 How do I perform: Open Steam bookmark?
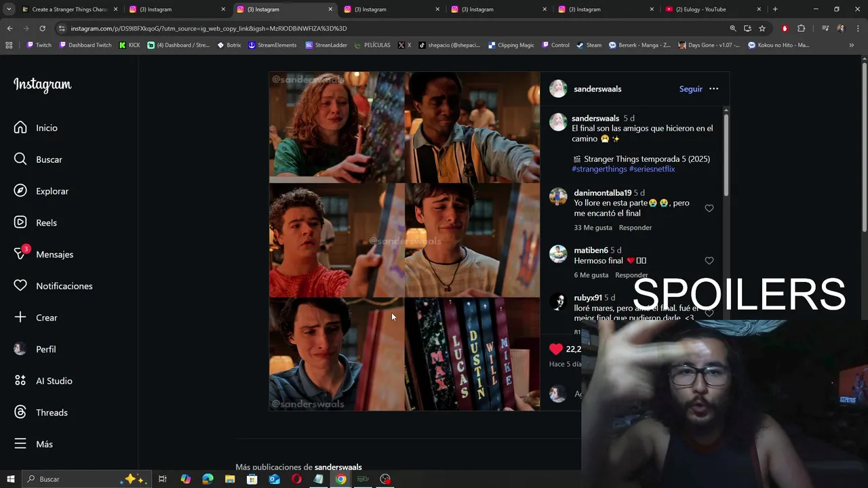(x=589, y=45)
